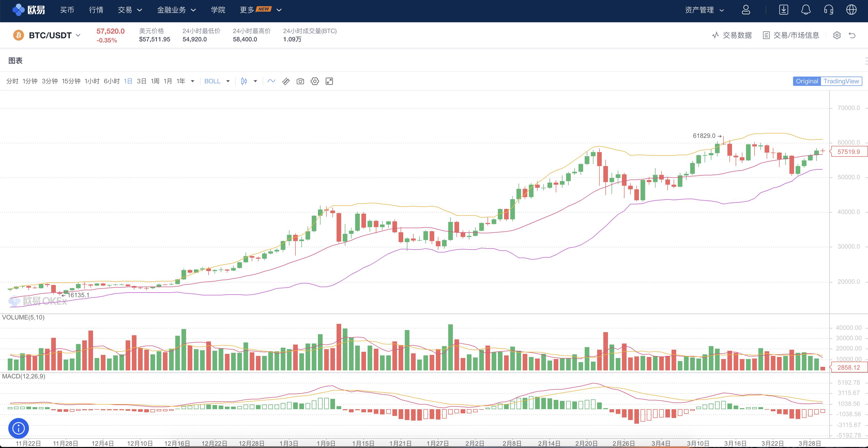Open the notifications bell icon
The height and width of the screenshot is (448, 868).
click(x=806, y=10)
